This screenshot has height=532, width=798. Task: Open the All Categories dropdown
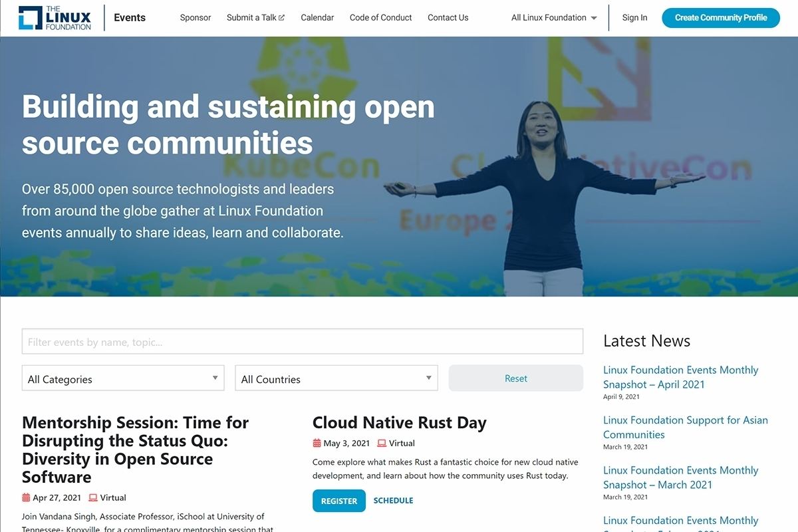(123, 378)
